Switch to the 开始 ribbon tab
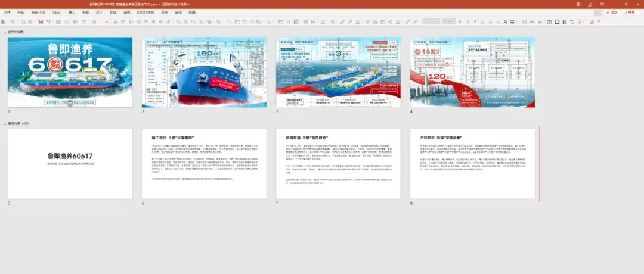Viewport: 644px width, 274px height. 21,13
